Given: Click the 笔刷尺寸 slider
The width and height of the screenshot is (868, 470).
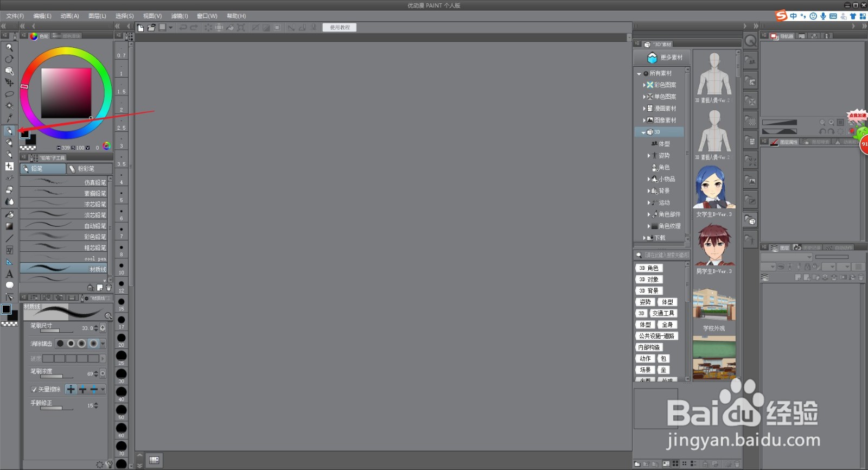Looking at the screenshot, I should click(57, 331).
